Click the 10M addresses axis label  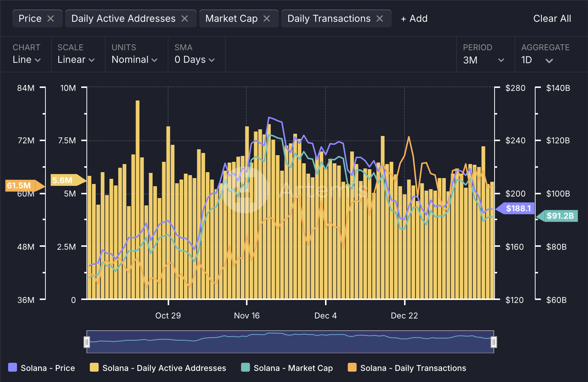[x=68, y=88]
